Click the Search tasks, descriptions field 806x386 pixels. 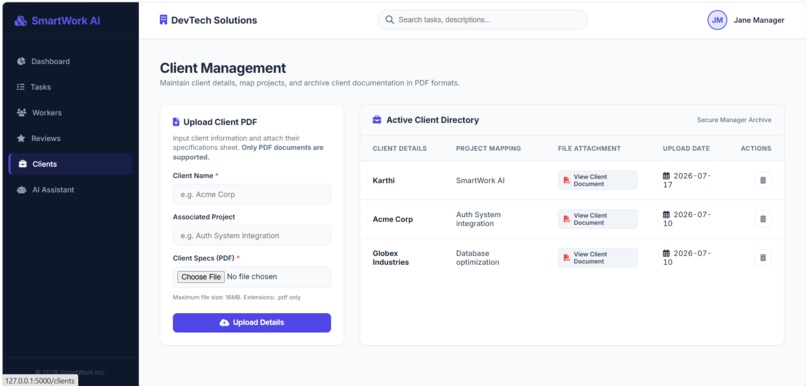click(x=482, y=20)
